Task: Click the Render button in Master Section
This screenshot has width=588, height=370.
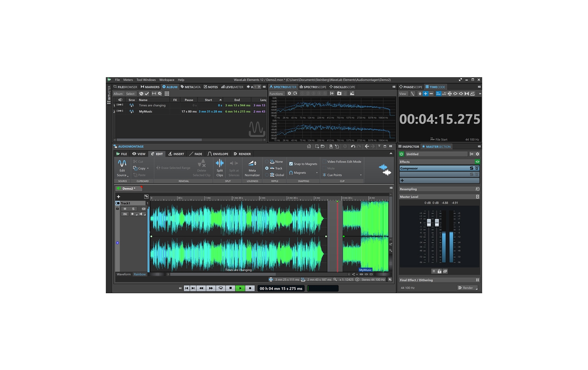Action: 467,288
